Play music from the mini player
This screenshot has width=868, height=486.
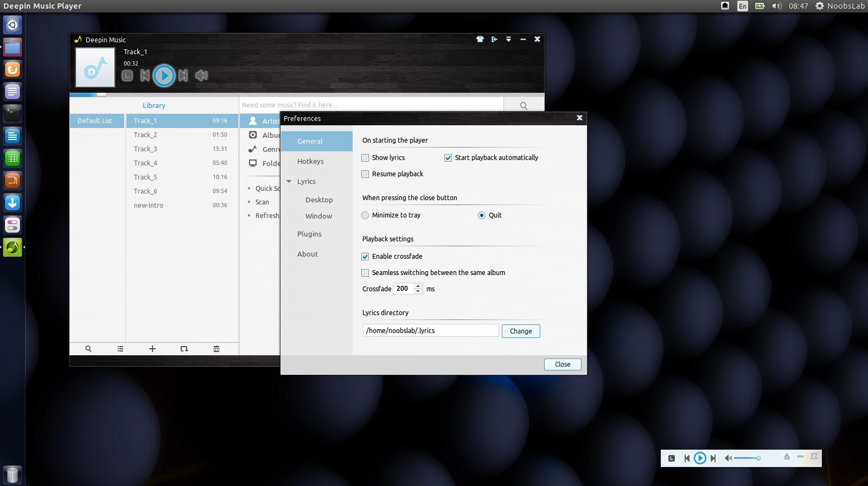[700, 458]
